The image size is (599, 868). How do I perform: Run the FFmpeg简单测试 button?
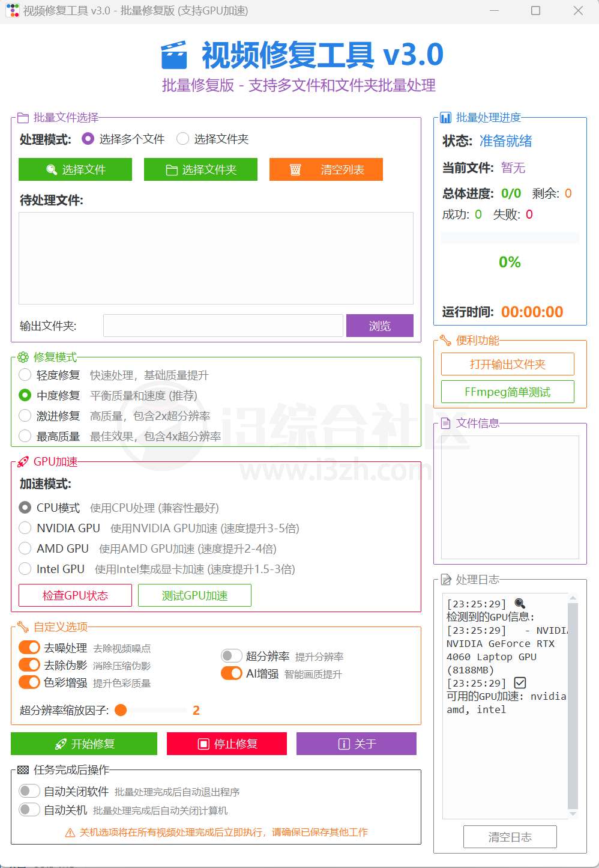click(508, 392)
